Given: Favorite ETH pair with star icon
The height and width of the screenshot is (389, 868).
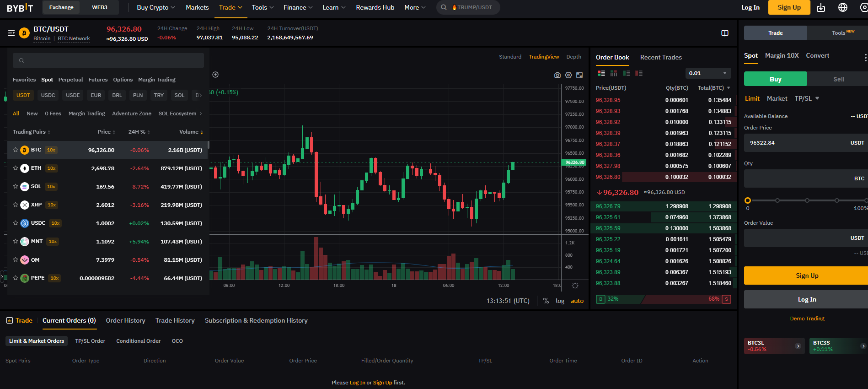Looking at the screenshot, I should (16, 168).
